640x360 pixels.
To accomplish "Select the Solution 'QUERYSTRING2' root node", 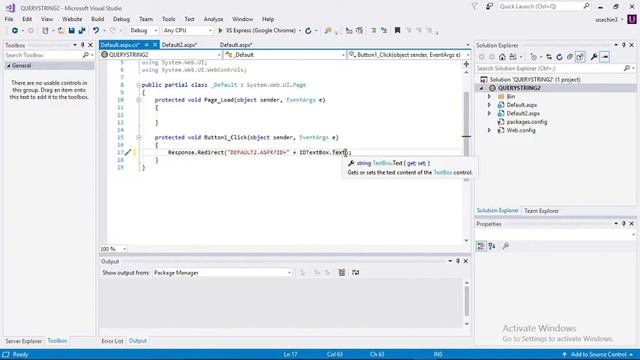I will pos(535,80).
